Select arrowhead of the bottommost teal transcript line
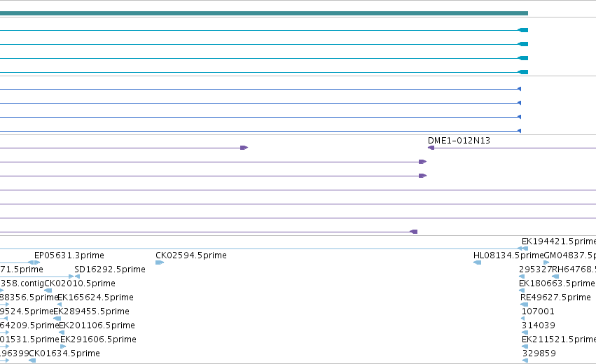 523,72
